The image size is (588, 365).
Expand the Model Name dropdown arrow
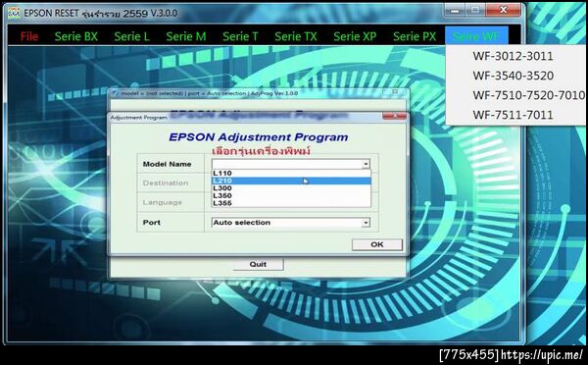tap(366, 164)
